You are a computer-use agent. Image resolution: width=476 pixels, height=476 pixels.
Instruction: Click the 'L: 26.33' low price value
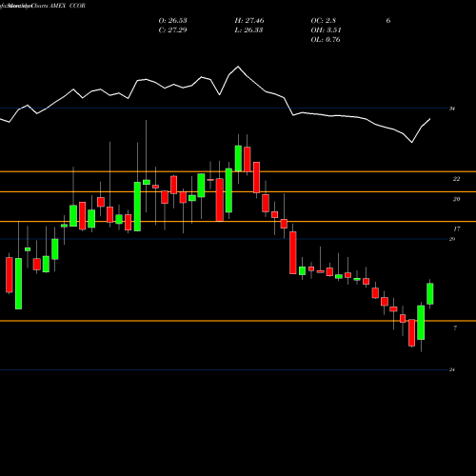tap(248, 30)
